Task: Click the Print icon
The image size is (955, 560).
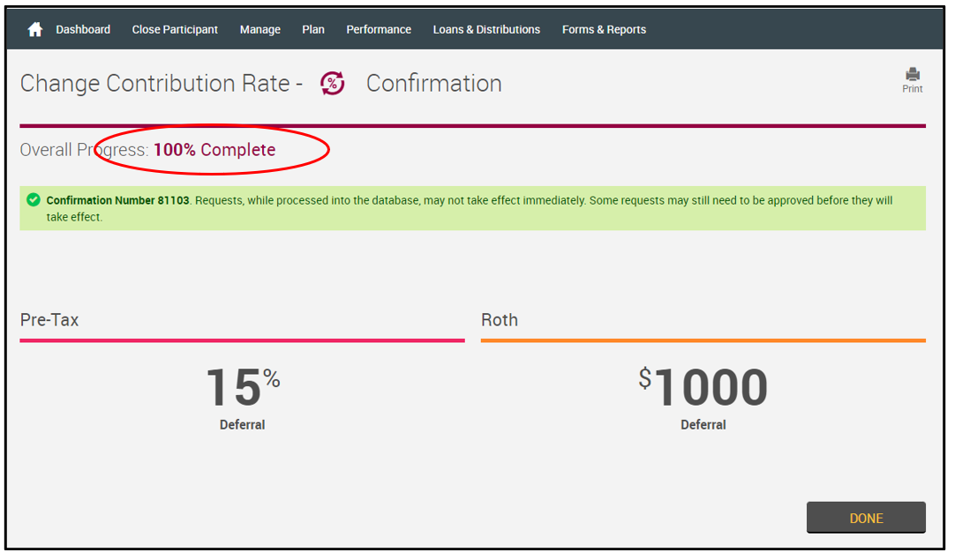Action: [912, 75]
